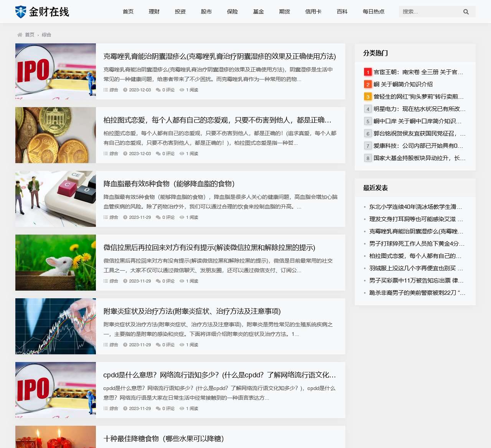Viewport: 491px width, 448px height.
Task: Click date 2023-11-29 on cpdd article
Action: [140, 408]
